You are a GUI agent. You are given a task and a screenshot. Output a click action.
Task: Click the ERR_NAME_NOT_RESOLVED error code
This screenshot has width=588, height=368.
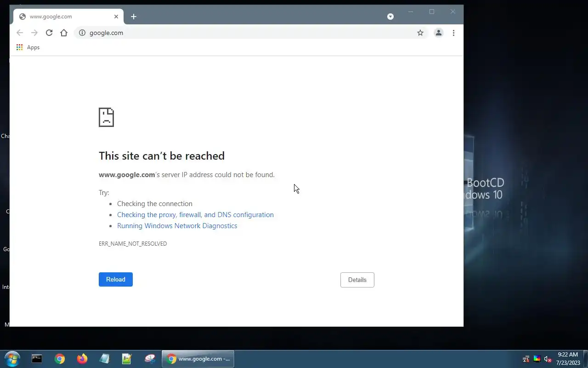(x=133, y=244)
